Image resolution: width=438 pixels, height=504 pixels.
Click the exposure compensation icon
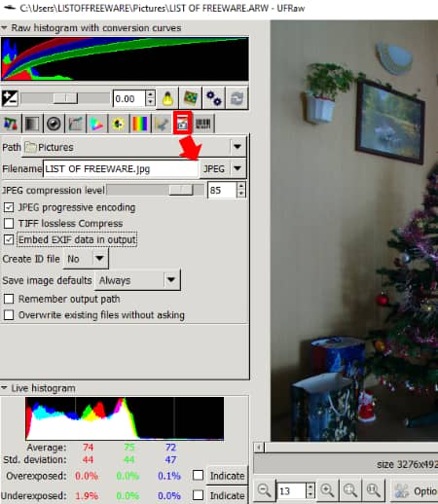pos(10,98)
